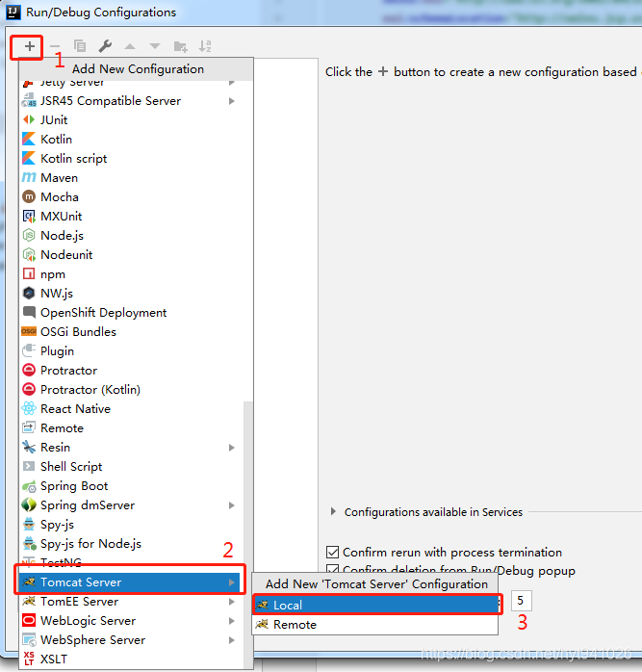Viewport: 642px width, 672px height.
Task: Select JSR45 Compatible Server entry
Action: point(136,101)
